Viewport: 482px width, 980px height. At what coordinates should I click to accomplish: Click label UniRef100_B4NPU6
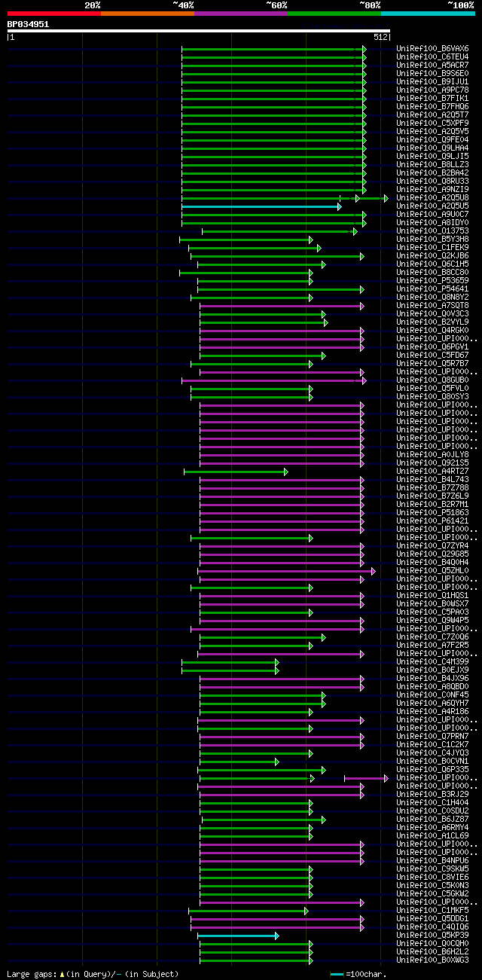(x=432, y=861)
